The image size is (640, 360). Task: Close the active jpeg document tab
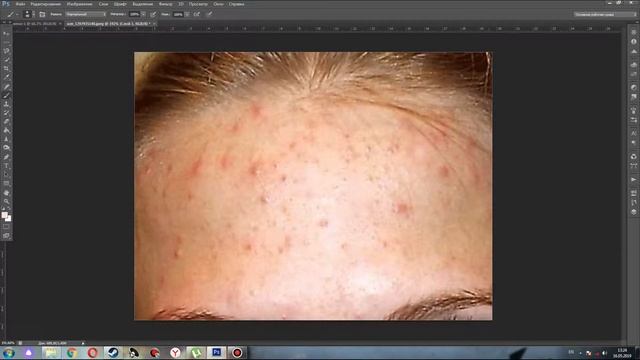pos(154,24)
